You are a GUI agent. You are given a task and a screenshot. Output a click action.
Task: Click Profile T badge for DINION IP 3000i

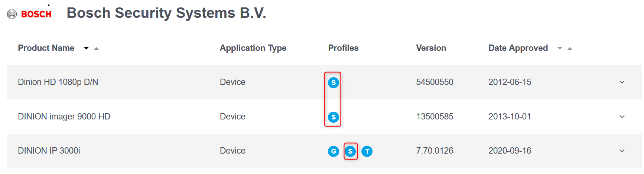click(x=367, y=151)
